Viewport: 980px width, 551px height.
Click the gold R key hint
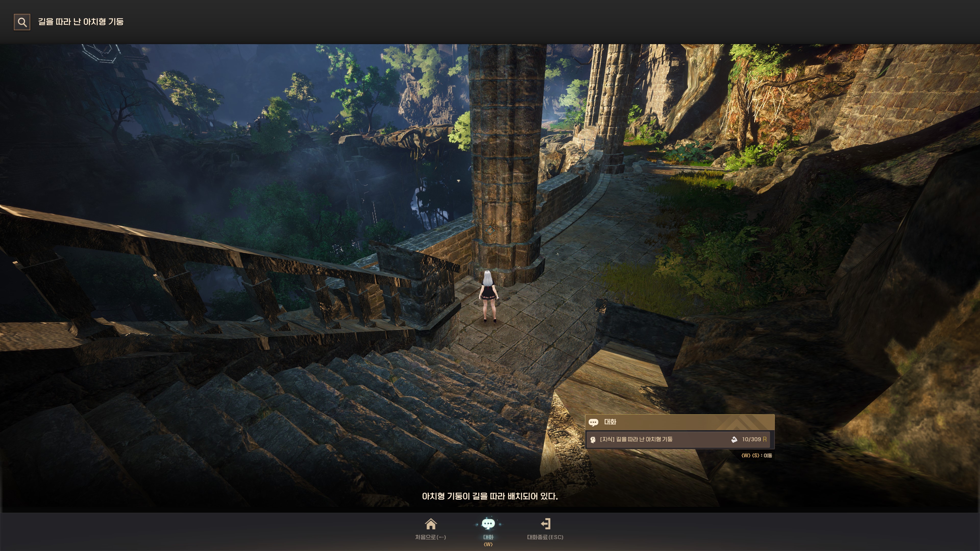coord(765,439)
